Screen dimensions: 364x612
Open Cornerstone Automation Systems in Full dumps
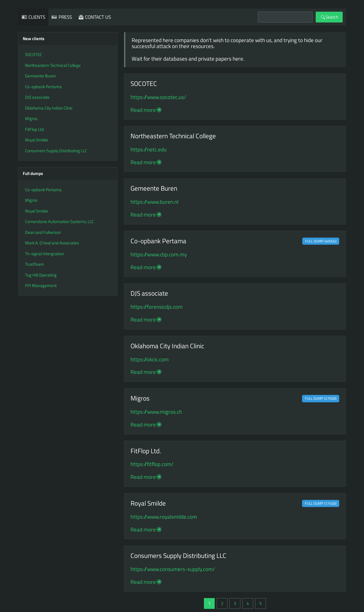59,222
